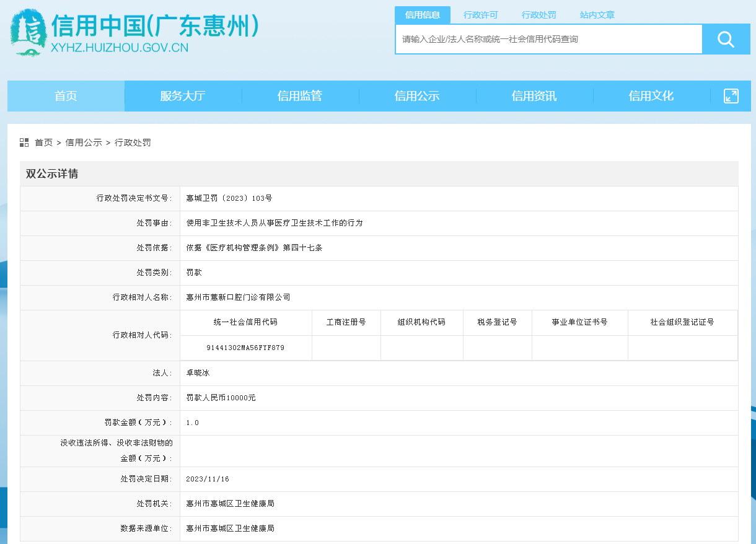756x544 pixels.
Task: Click the legal person name 卓晓冰
Action: (x=198, y=373)
